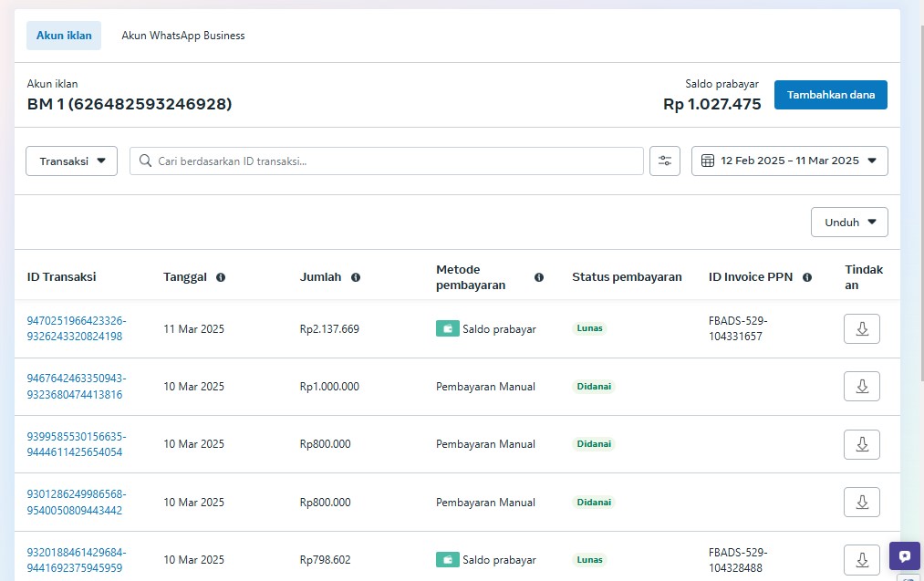Click the Lunas status badge for 11 Mar
The width and height of the screenshot is (924, 581).
(589, 328)
